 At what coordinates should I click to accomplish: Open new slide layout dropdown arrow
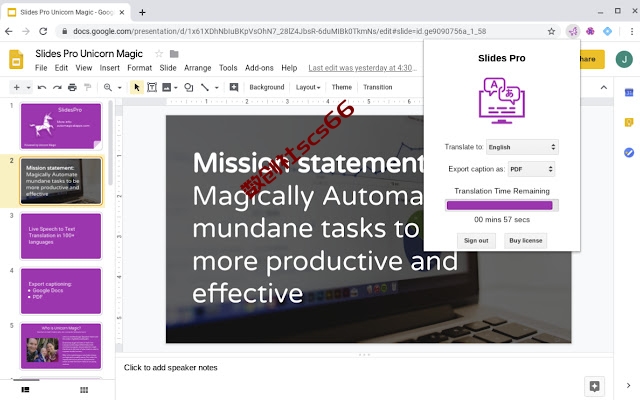click(28, 88)
